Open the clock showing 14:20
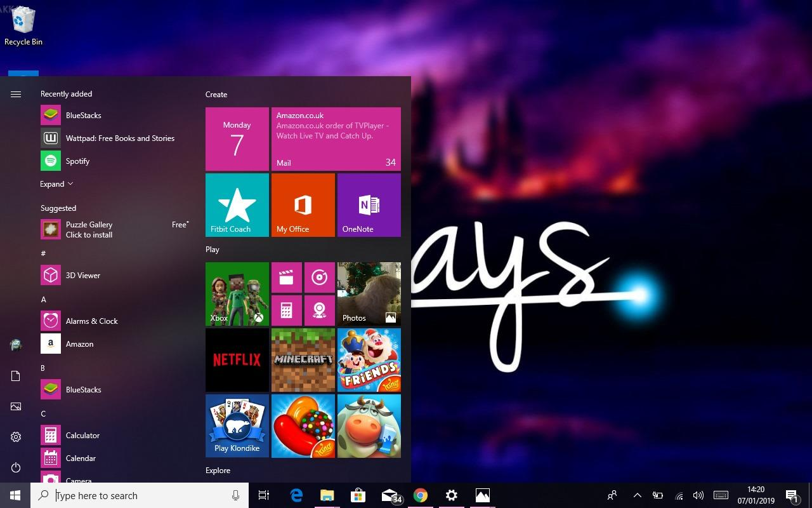The height and width of the screenshot is (508, 812). (756, 495)
